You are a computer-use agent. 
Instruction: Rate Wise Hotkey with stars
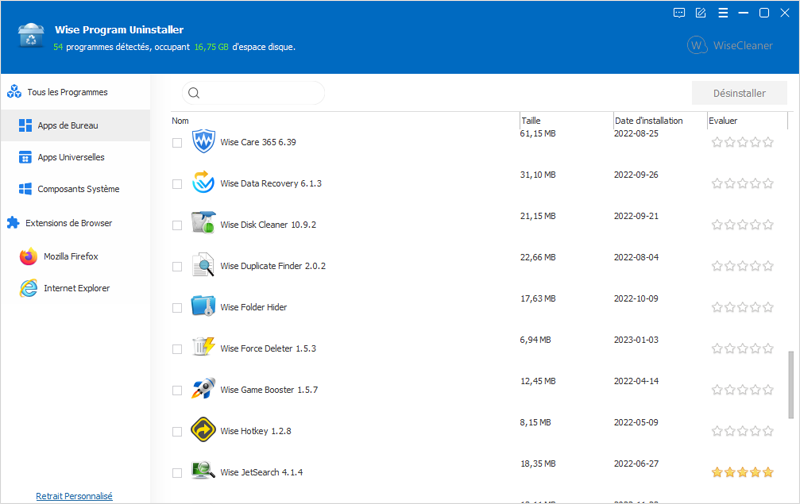coord(742,432)
